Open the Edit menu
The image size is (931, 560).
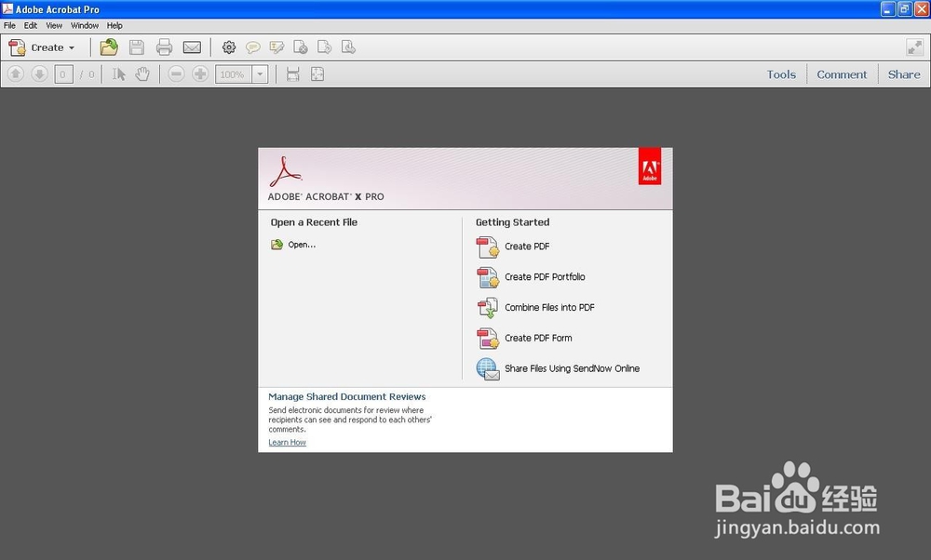pyautogui.click(x=31, y=25)
